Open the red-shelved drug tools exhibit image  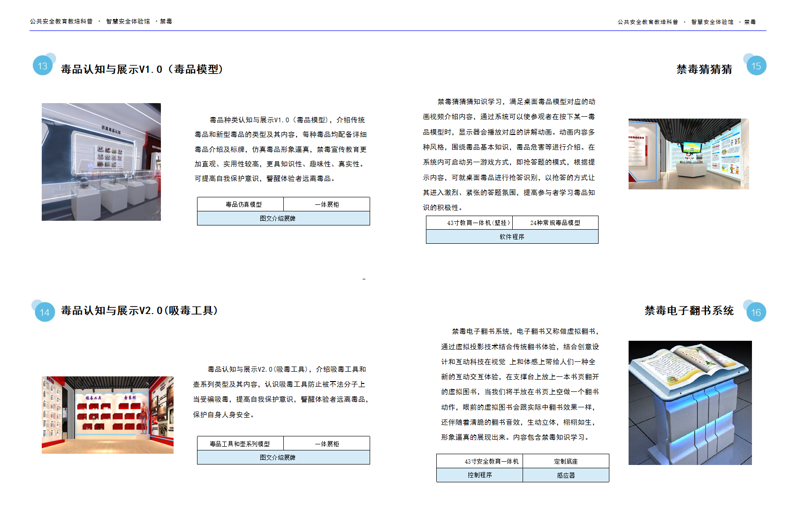pos(107,415)
